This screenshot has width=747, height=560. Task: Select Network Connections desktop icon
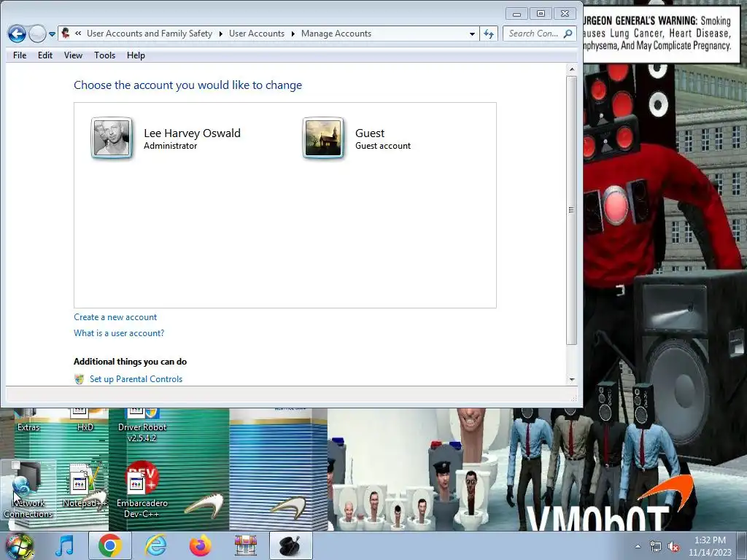(28, 491)
